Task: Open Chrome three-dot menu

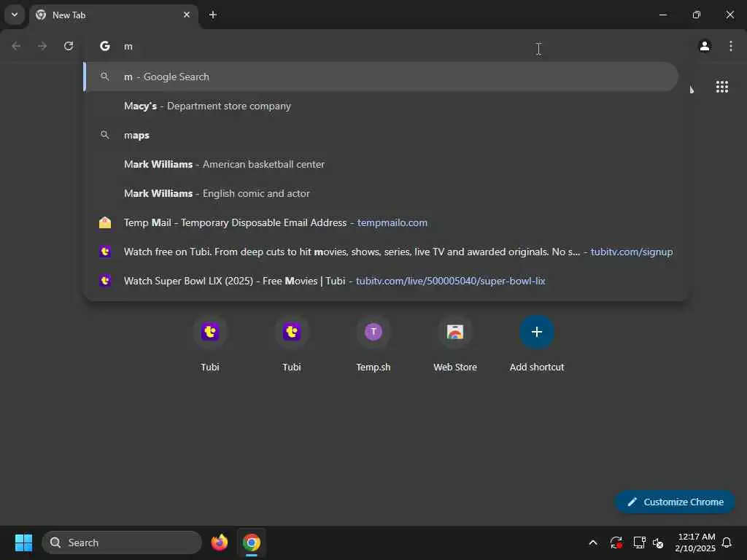Action: point(731,46)
